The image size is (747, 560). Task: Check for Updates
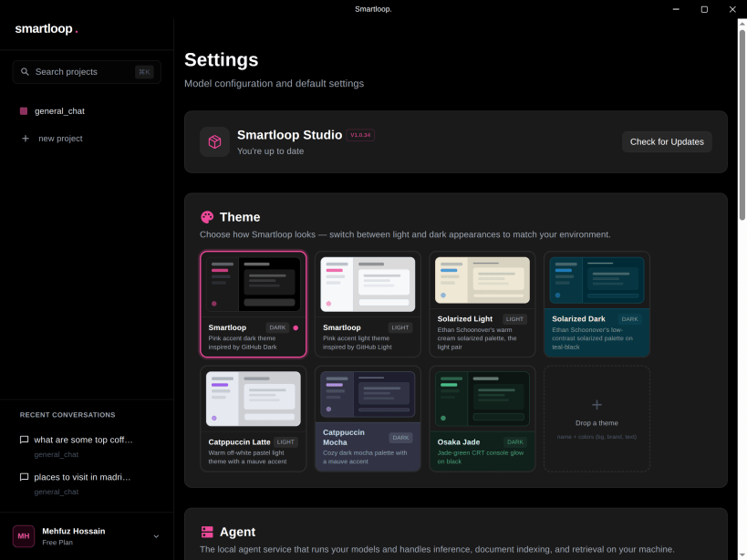[667, 142]
